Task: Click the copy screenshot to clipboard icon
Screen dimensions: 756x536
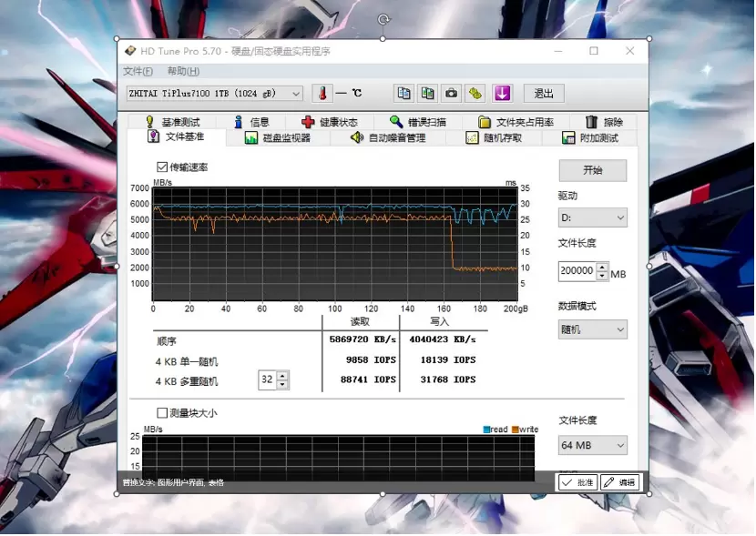Action: tap(427, 93)
